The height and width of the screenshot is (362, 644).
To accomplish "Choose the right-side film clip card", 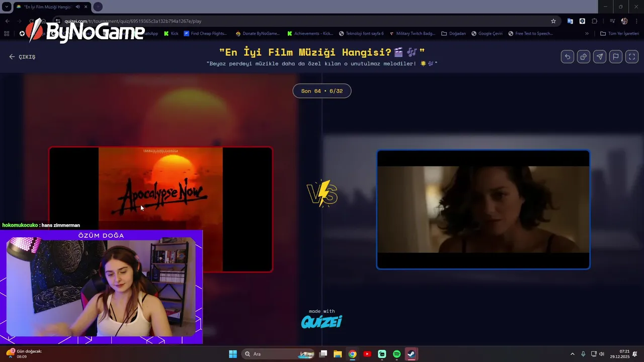I will coord(483,209).
